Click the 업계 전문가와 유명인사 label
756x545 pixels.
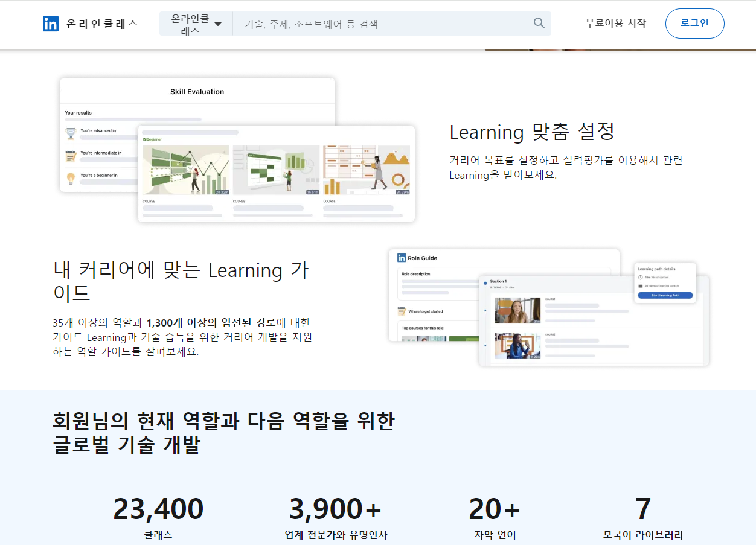(336, 535)
